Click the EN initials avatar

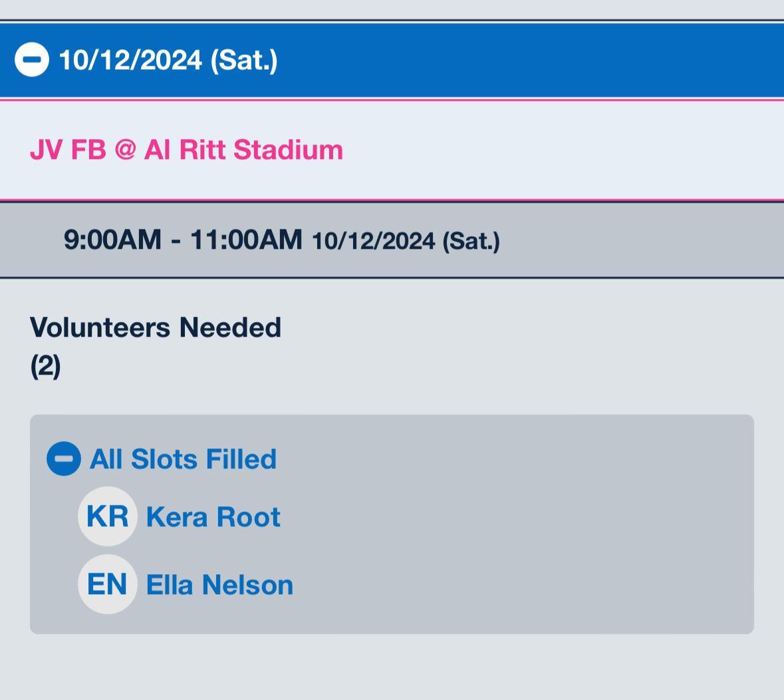pos(107,584)
